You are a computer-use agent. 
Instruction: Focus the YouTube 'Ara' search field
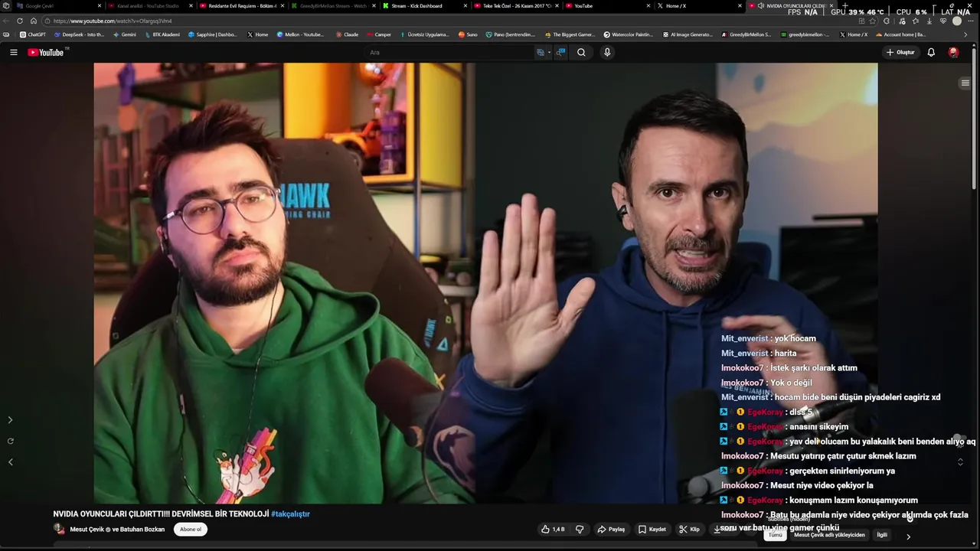(450, 52)
